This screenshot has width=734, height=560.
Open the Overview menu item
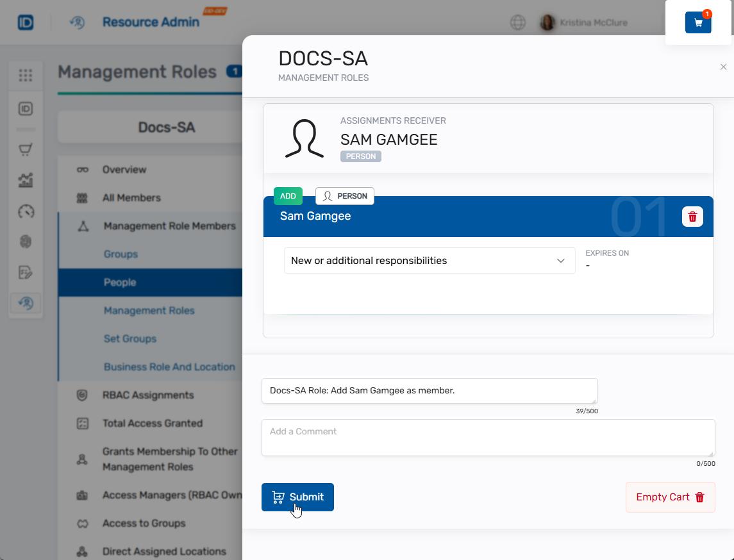point(124,170)
